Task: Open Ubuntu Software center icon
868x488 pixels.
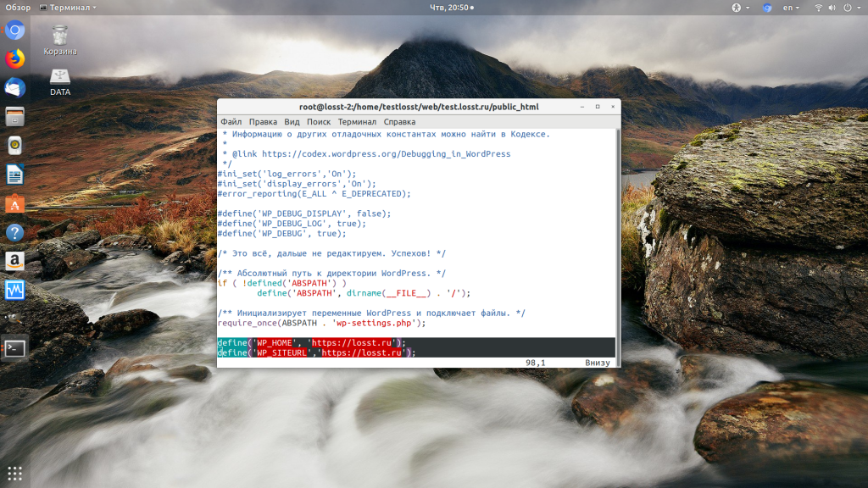Action: click(x=15, y=204)
